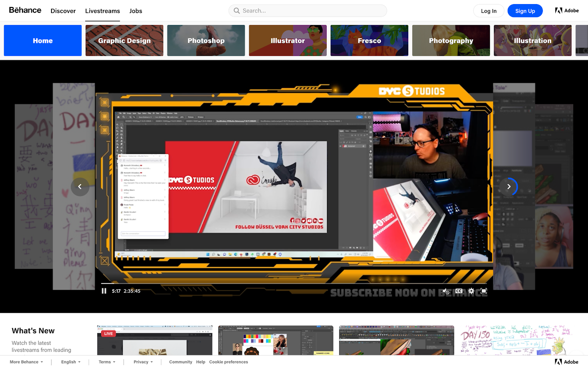Select the dimmed handwriting stream on left

pos(74,187)
